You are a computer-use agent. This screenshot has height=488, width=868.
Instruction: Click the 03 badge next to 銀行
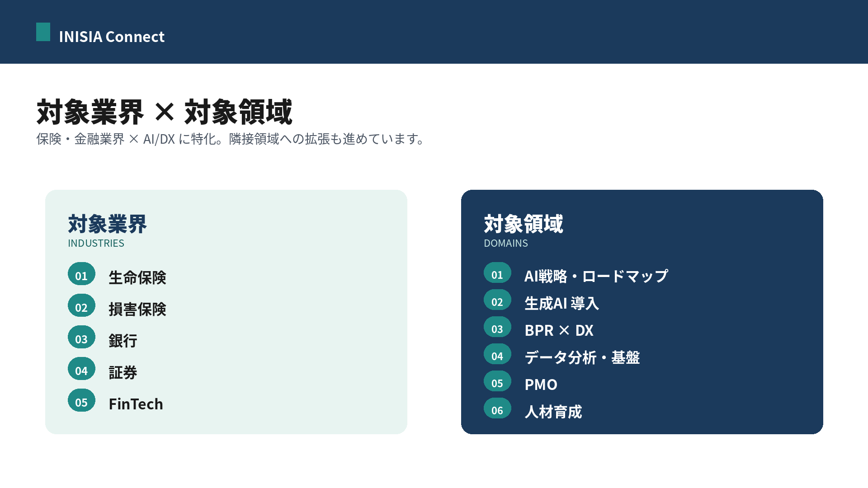tap(81, 337)
